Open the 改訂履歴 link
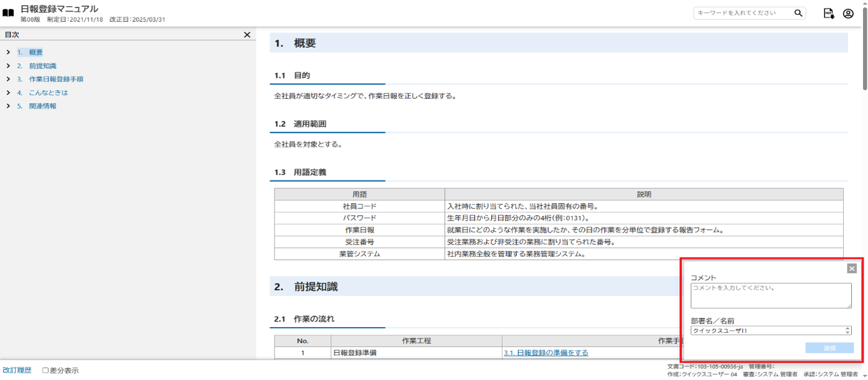This screenshot has height=380, width=868. [17, 371]
